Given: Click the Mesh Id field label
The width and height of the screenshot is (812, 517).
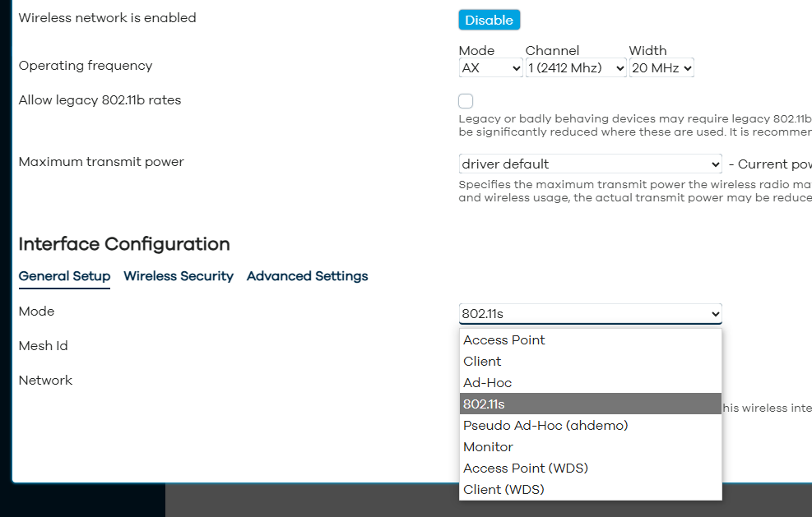Looking at the screenshot, I should [44, 346].
